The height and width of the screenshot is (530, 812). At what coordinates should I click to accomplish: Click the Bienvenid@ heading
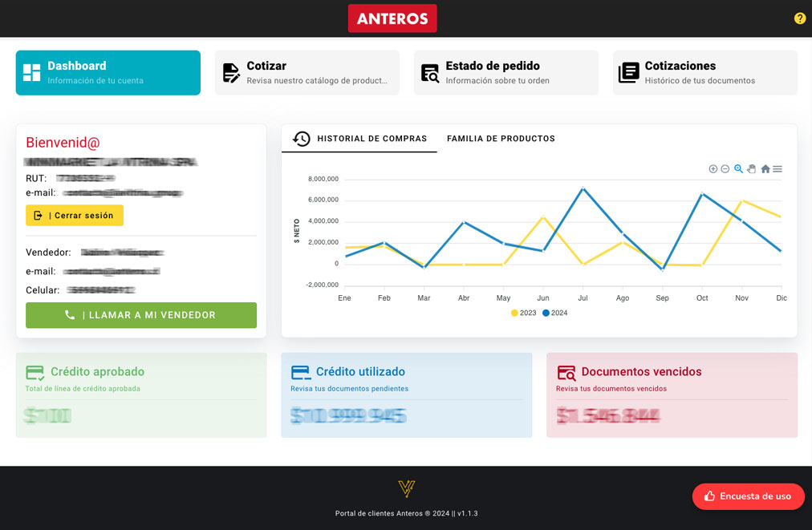click(x=63, y=143)
